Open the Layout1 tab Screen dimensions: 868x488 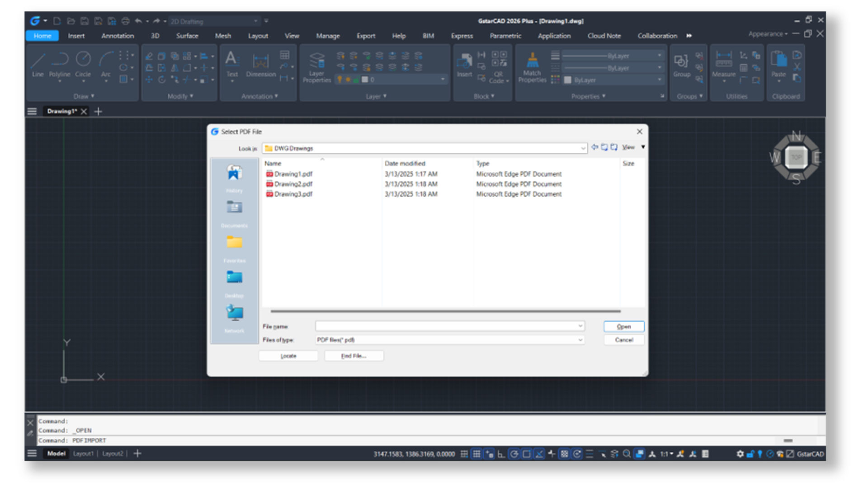pos(84,454)
